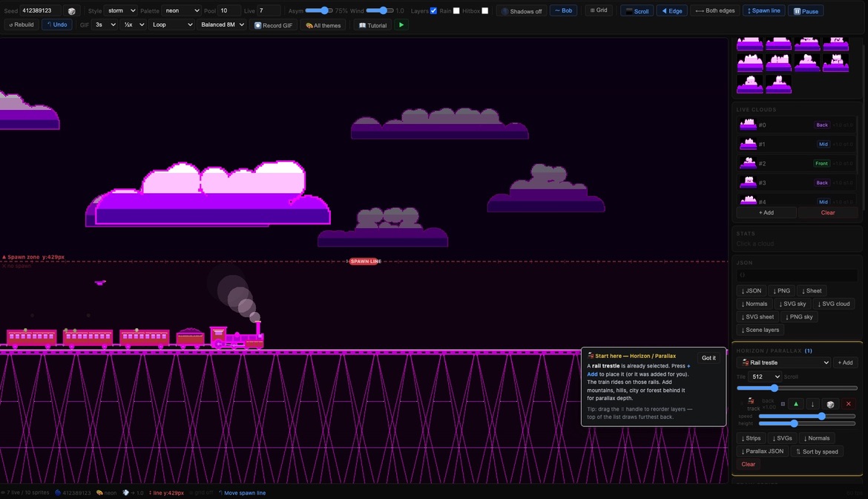Uncheck the Layers checkbox
Image resolution: width=868 pixels, height=499 pixels.
433,11
